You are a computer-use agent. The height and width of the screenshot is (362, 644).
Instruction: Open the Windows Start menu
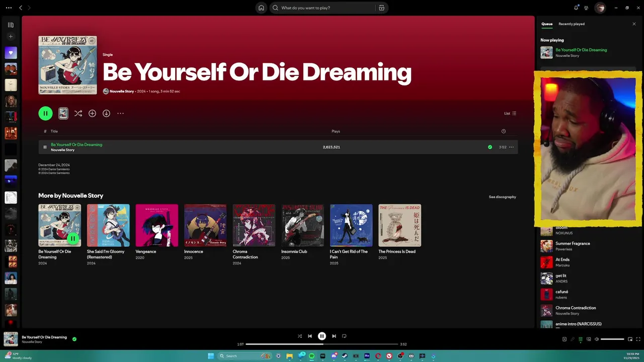point(211,356)
